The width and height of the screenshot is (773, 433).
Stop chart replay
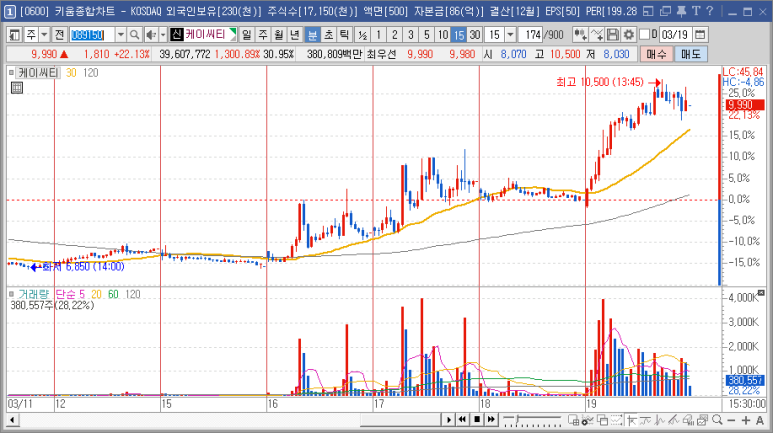point(477,420)
